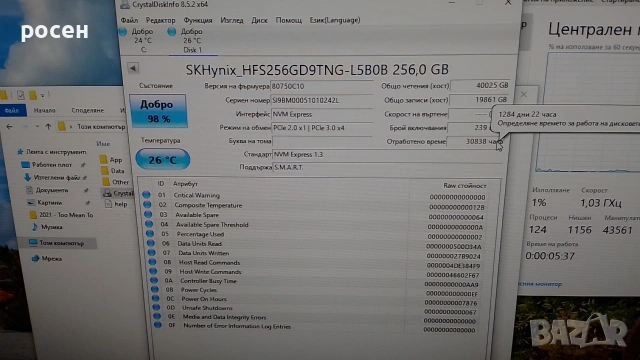Click the status dot for Data Units Read
The height and width of the screenshot is (360, 640).
pyautogui.click(x=151, y=243)
